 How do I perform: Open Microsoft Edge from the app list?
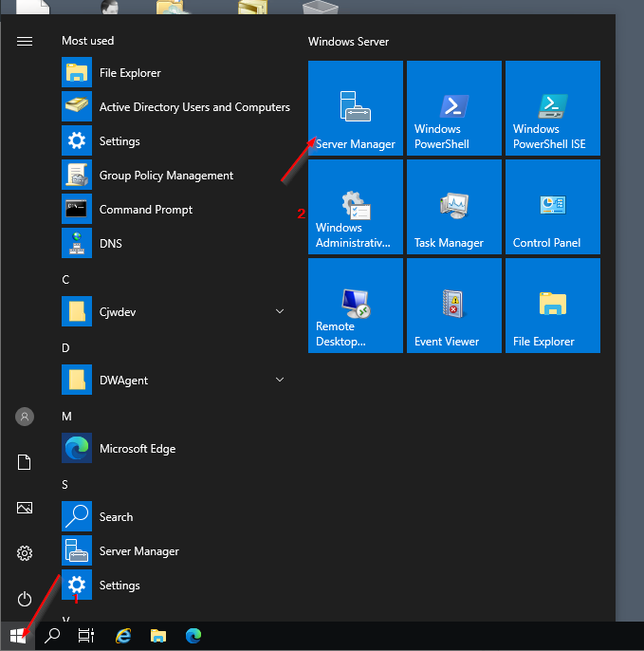point(176,448)
